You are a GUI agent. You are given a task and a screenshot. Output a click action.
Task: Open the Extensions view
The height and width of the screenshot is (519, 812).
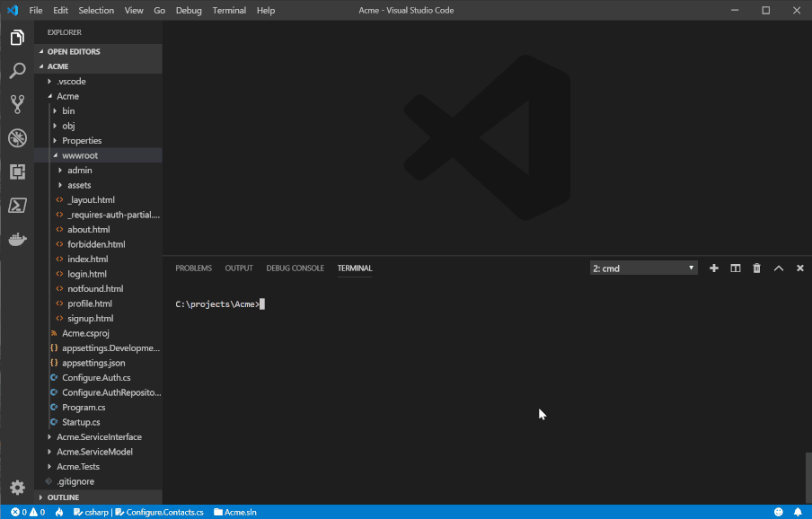pos(17,172)
